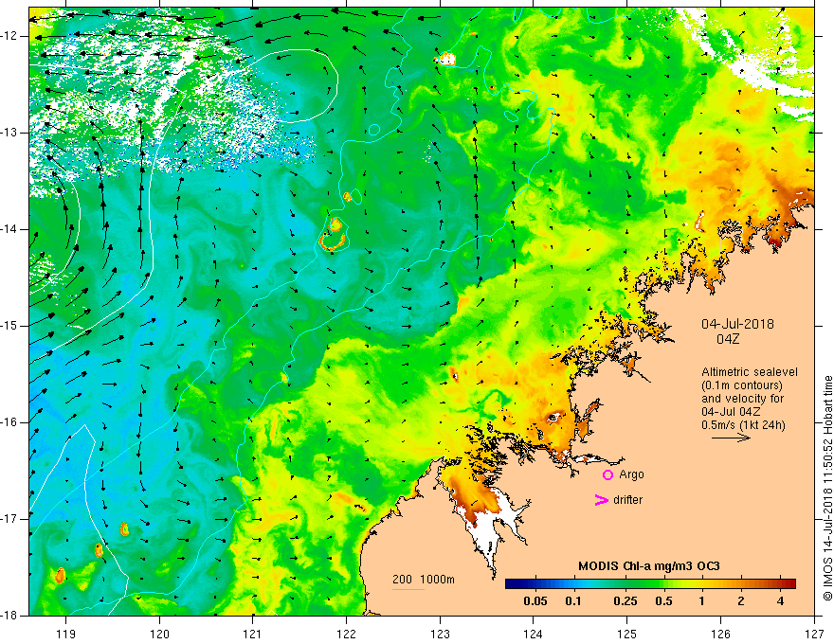The width and height of the screenshot is (834, 644).
Task: Click the velocity scale arrow under 0.5m/s
Action: pyautogui.click(x=731, y=438)
